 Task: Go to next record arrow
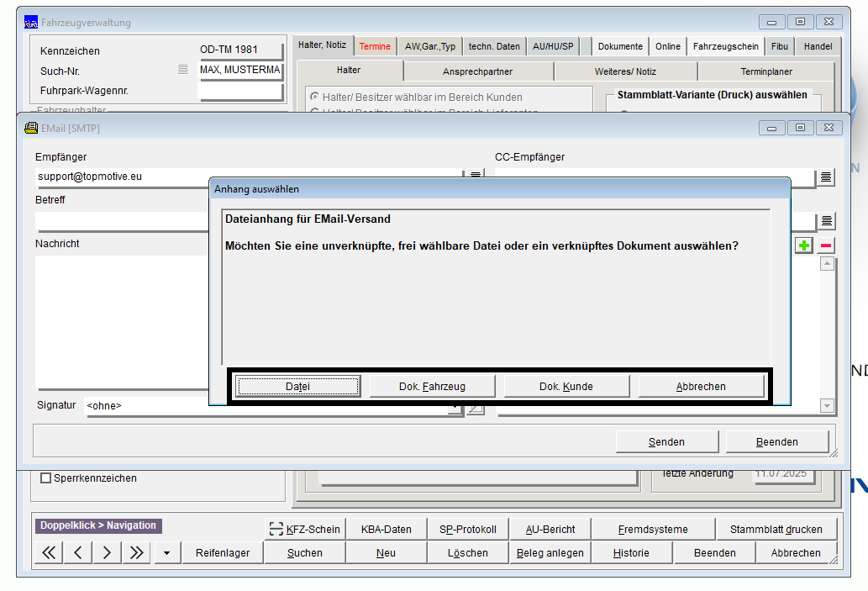point(107,552)
